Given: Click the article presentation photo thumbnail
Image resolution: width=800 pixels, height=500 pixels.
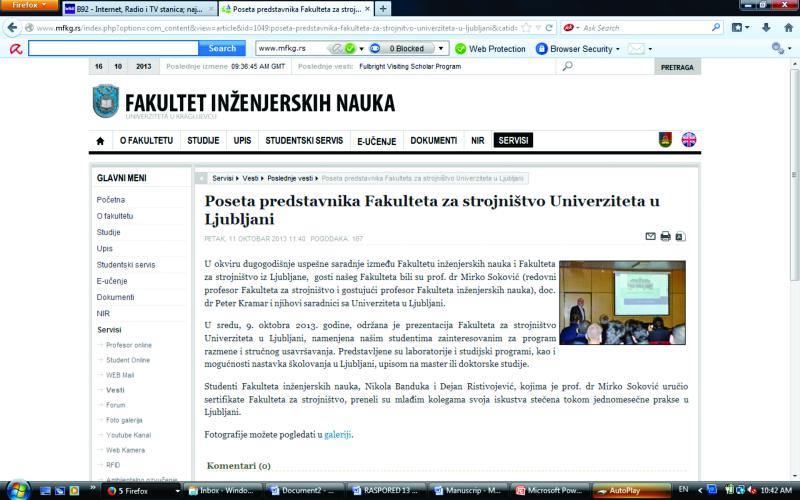Looking at the screenshot, I should pos(622,303).
